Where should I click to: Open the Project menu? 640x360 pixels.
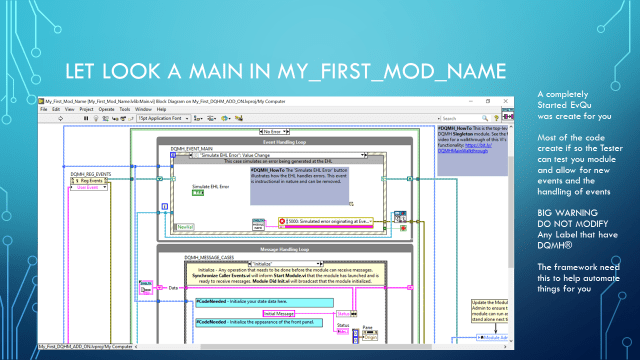tap(86, 109)
